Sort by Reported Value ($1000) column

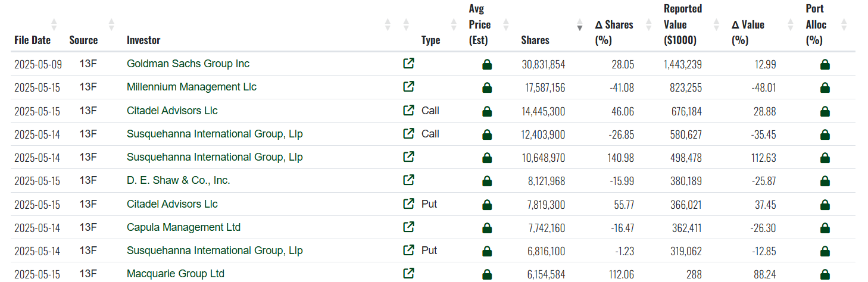(682, 25)
